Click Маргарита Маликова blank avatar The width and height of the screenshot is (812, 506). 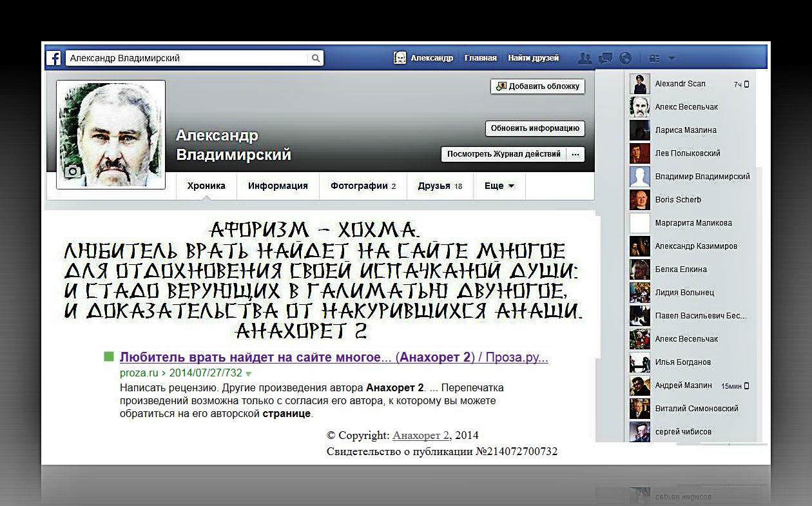[640, 223]
